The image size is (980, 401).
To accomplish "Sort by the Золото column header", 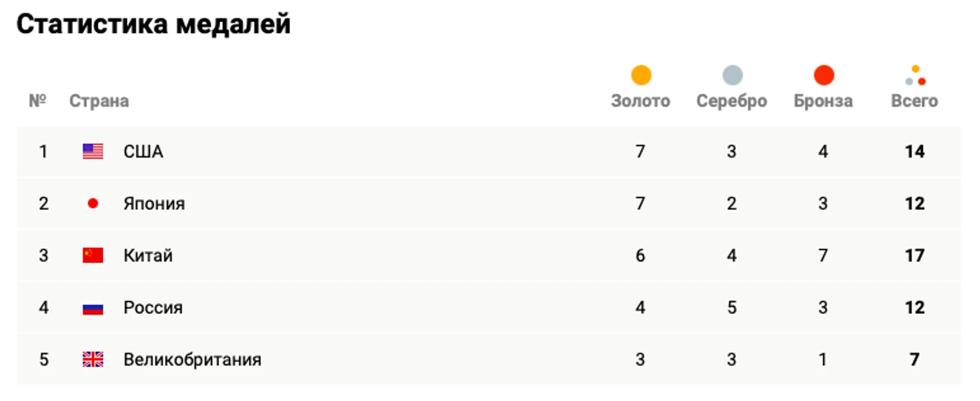I will (640, 101).
